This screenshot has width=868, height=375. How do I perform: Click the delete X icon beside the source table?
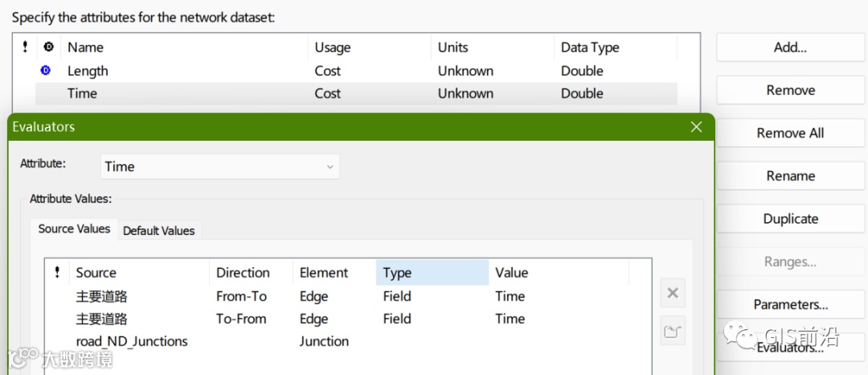673,294
